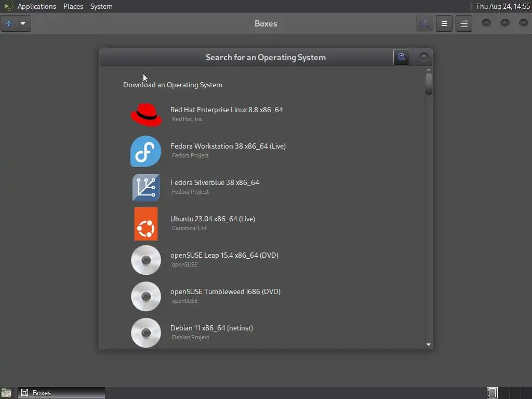Click the disc icon for openSUSE Tumbleweed
This screenshot has height=399, width=532.
(146, 297)
